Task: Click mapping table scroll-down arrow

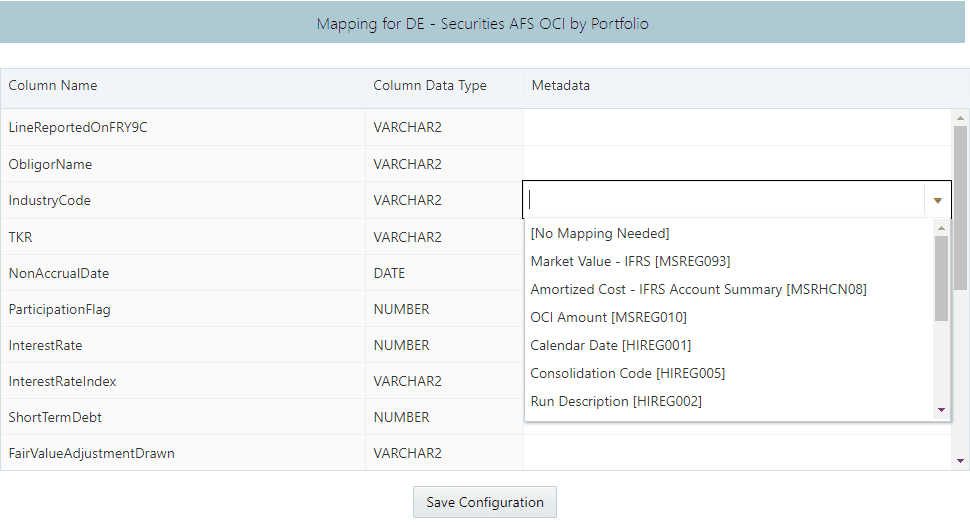Action: point(960,461)
